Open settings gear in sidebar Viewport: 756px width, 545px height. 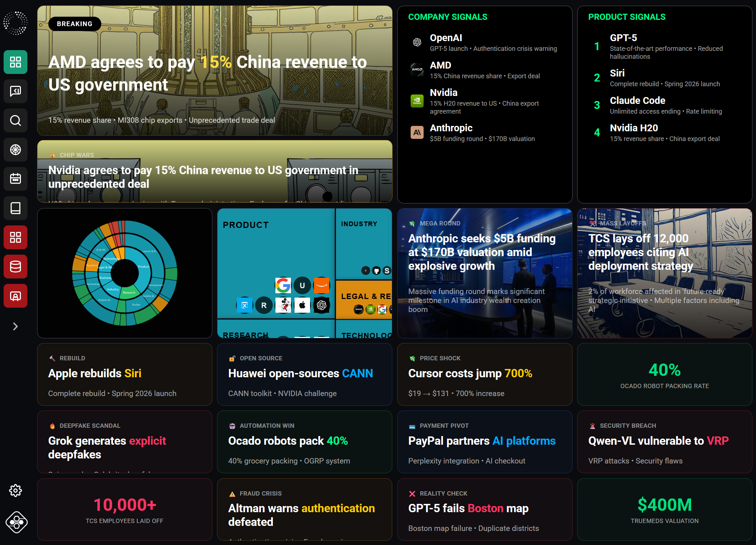16,490
